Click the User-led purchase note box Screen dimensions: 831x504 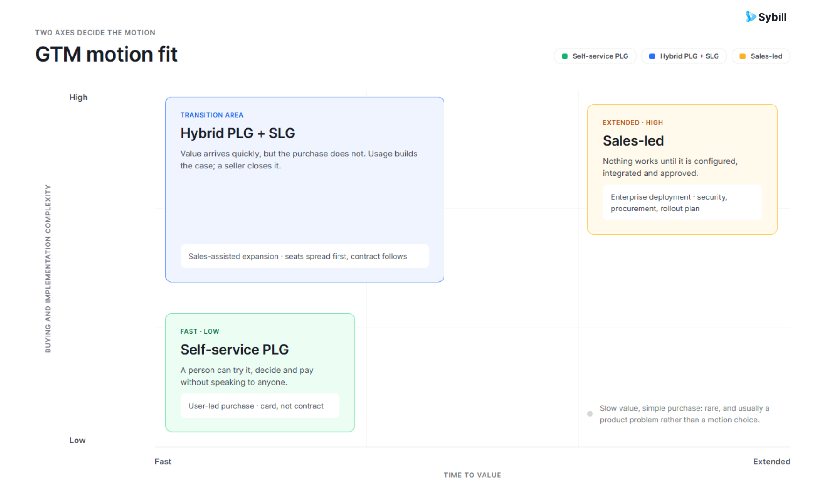(260, 406)
